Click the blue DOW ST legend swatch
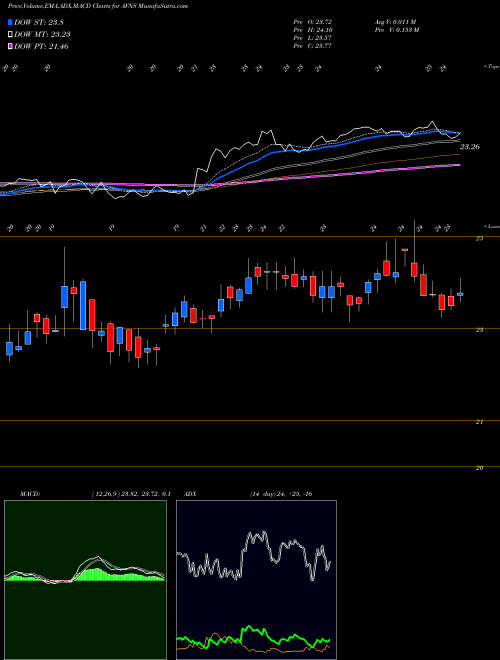 pos(10,22)
